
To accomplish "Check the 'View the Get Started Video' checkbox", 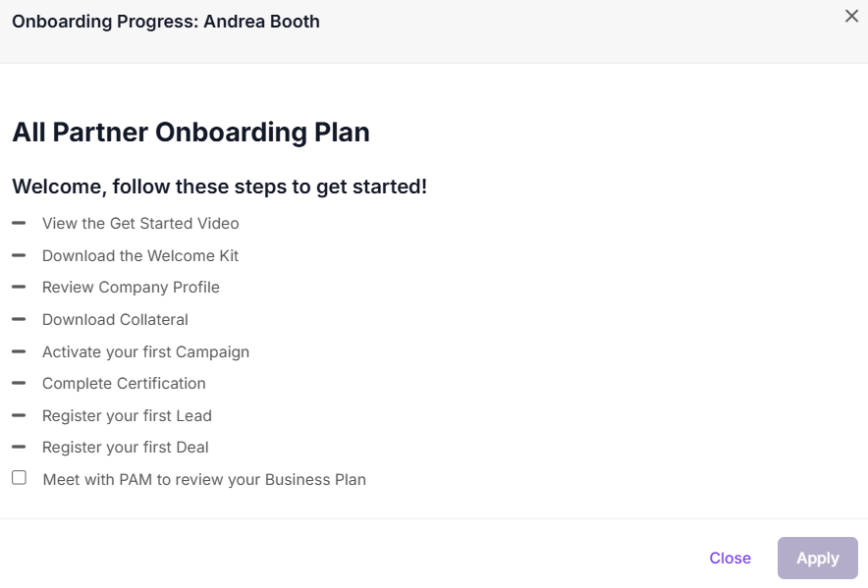I will point(18,223).
